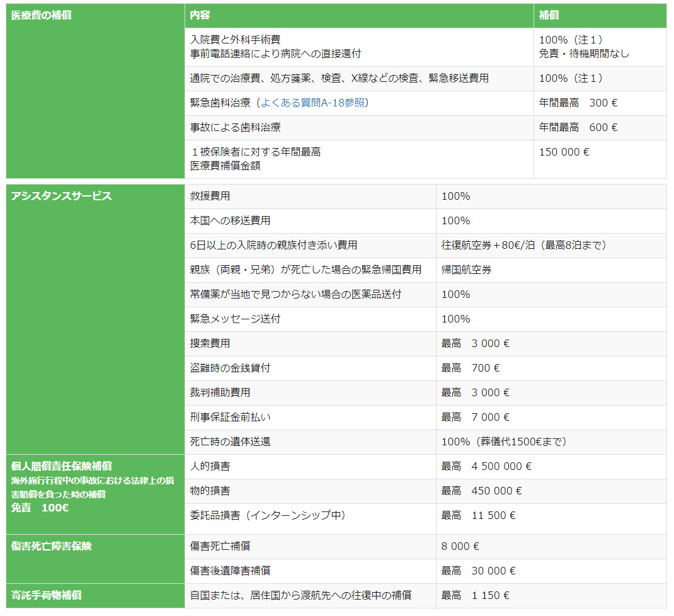The height and width of the screenshot is (616, 674).
Task: Select the 免責 100€ text
Action: [x=40, y=508]
